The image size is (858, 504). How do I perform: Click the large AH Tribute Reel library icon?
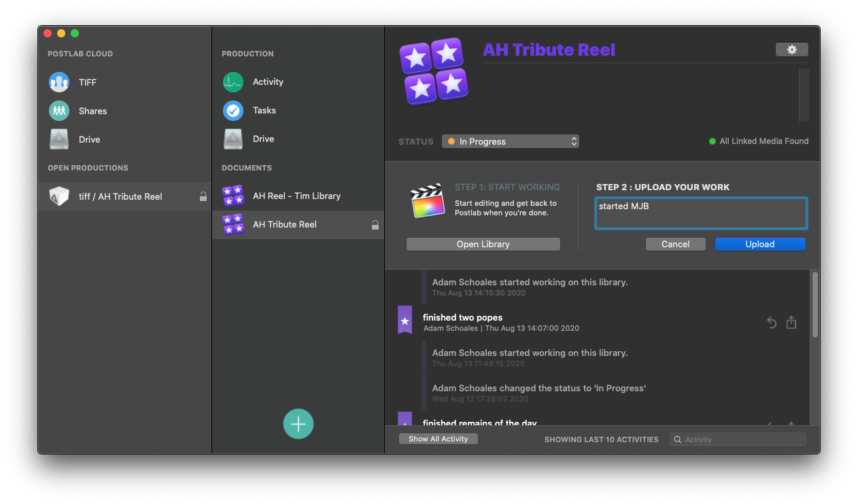pos(434,71)
